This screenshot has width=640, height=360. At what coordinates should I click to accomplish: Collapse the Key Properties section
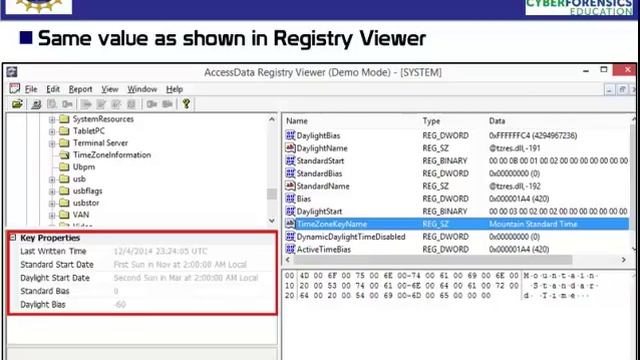coord(13,237)
